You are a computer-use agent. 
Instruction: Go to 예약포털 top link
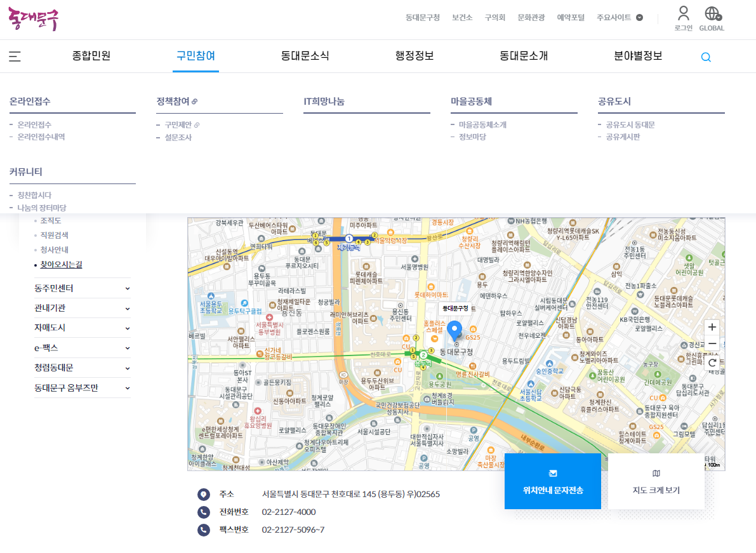pyautogui.click(x=571, y=17)
